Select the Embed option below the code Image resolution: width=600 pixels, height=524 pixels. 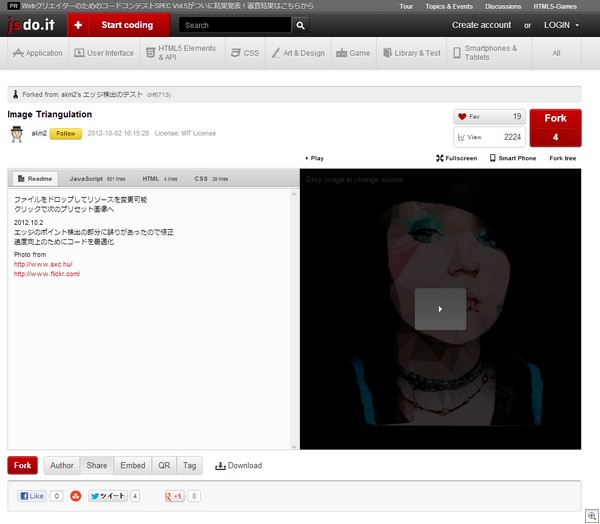point(132,465)
